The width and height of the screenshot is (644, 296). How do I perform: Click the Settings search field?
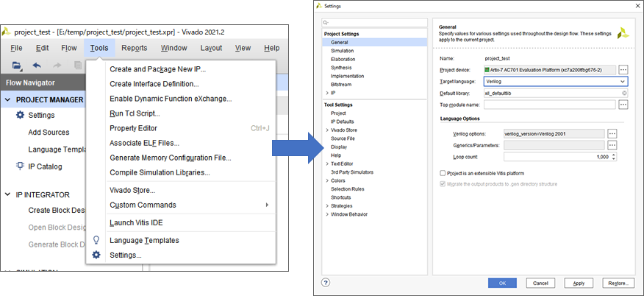pyautogui.click(x=375, y=23)
